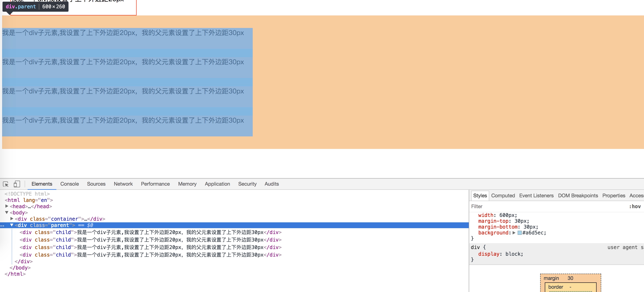Select the closing </body> tag line
The height and width of the screenshot is (292, 644).
coord(20,268)
